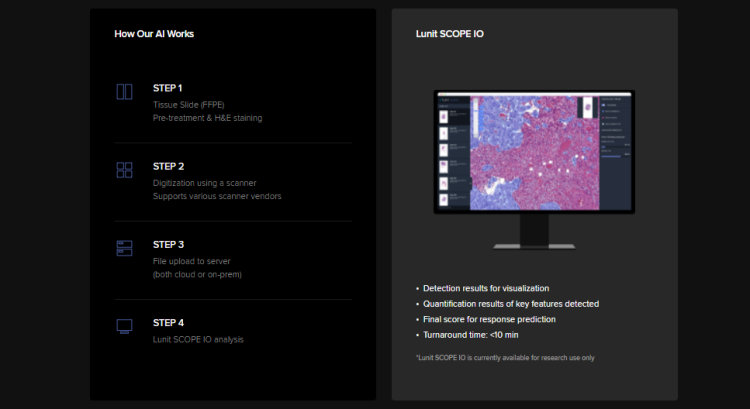Click 'Pre-treatment & H&E staining' text
Image resolution: width=750 pixels, height=409 pixels.
(x=208, y=118)
